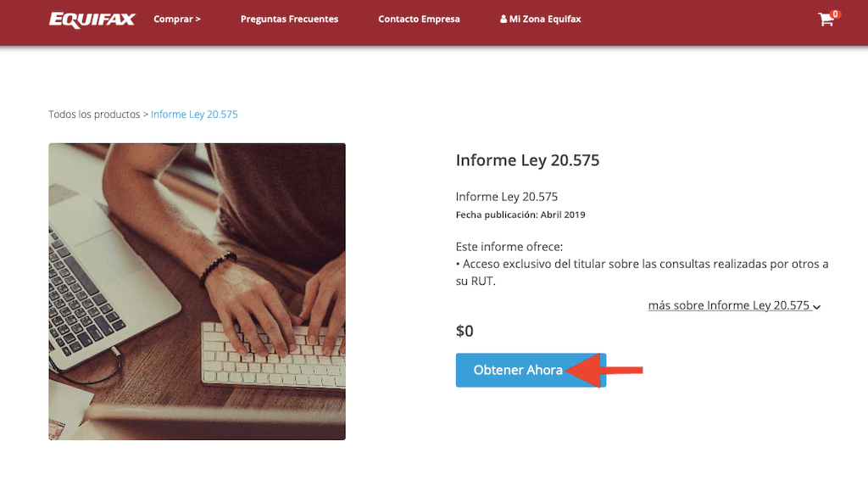Click the Fecha publicación: Abril 2019 text

[520, 215]
